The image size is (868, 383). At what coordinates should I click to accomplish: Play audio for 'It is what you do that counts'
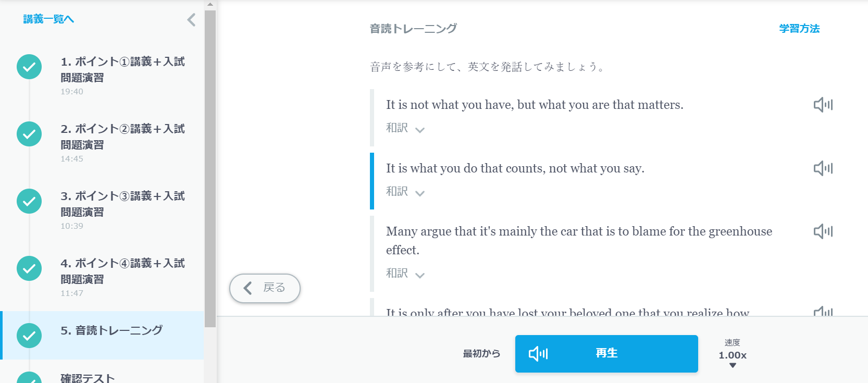click(x=823, y=168)
